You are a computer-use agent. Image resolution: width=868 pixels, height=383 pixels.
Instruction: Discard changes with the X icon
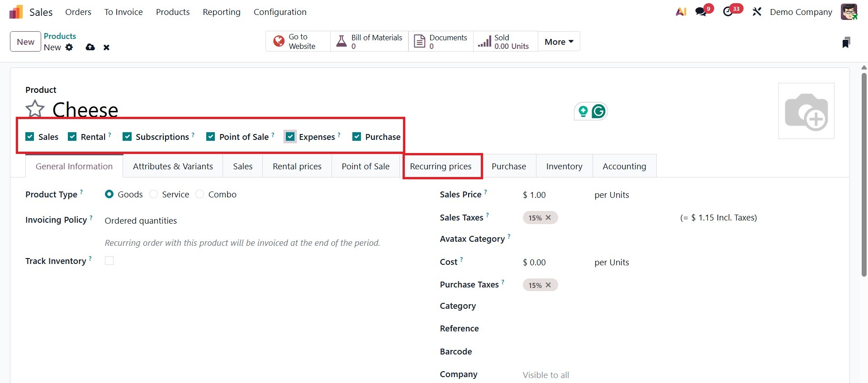pyautogui.click(x=106, y=47)
